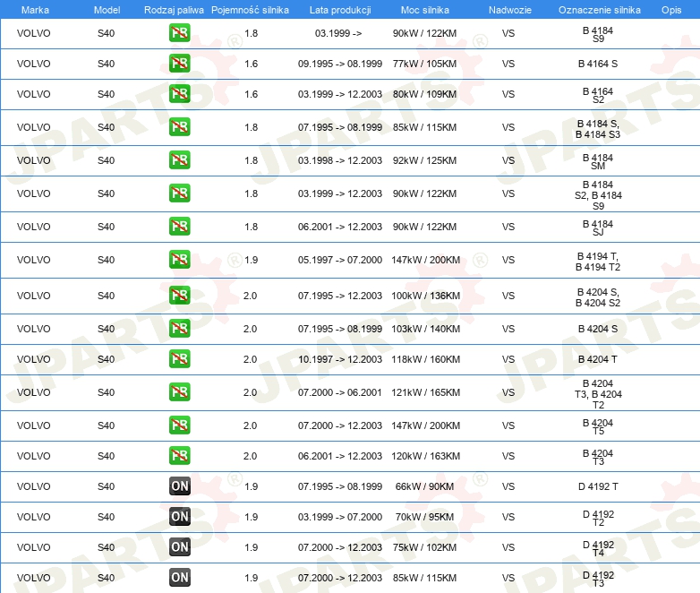Click petrol icon in the 103kW / 140KM row

(x=179, y=329)
